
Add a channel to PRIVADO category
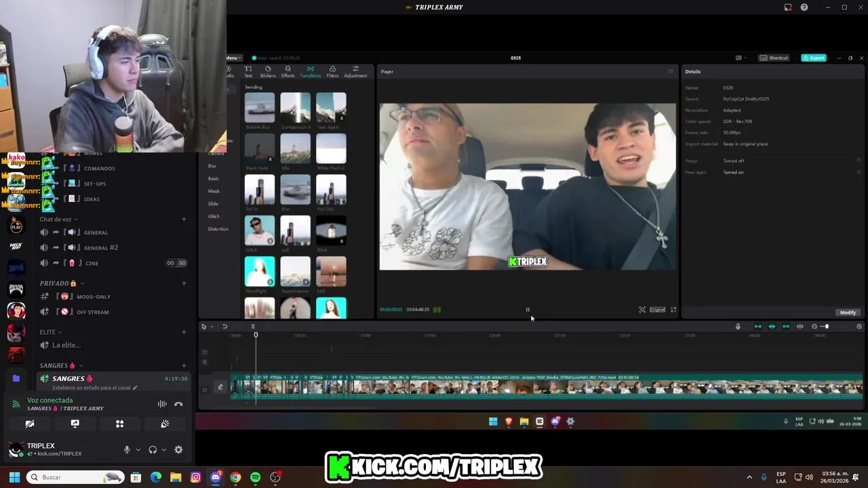[184, 283]
